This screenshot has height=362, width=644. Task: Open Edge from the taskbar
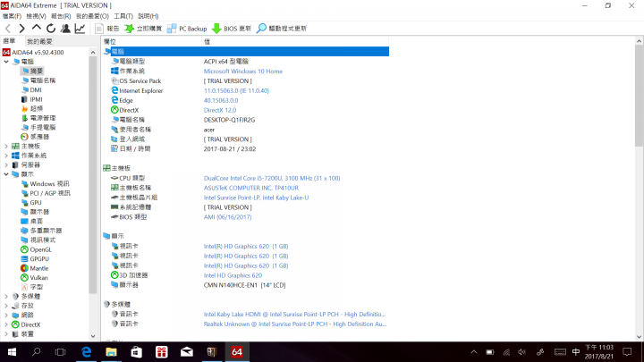click(86, 352)
